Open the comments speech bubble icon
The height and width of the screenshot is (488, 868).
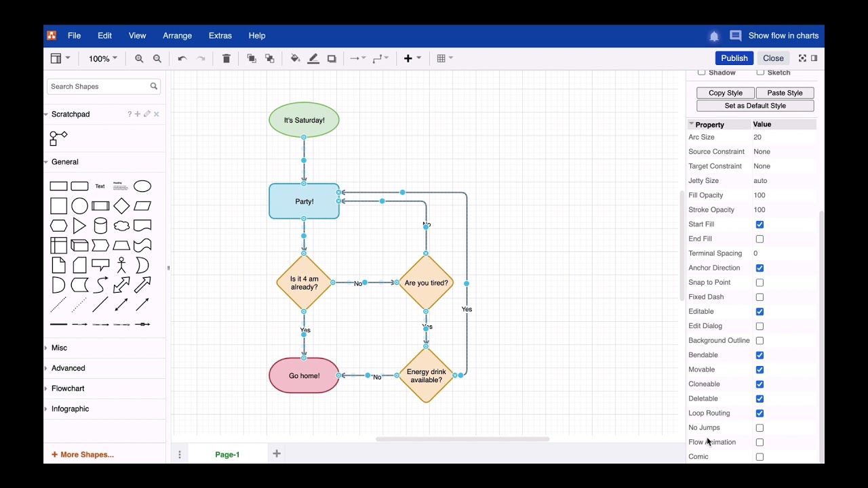[735, 36]
